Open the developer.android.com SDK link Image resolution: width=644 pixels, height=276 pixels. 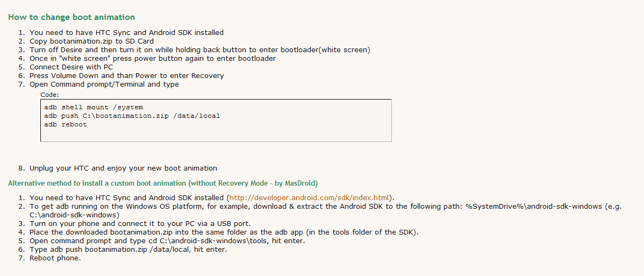click(309, 197)
